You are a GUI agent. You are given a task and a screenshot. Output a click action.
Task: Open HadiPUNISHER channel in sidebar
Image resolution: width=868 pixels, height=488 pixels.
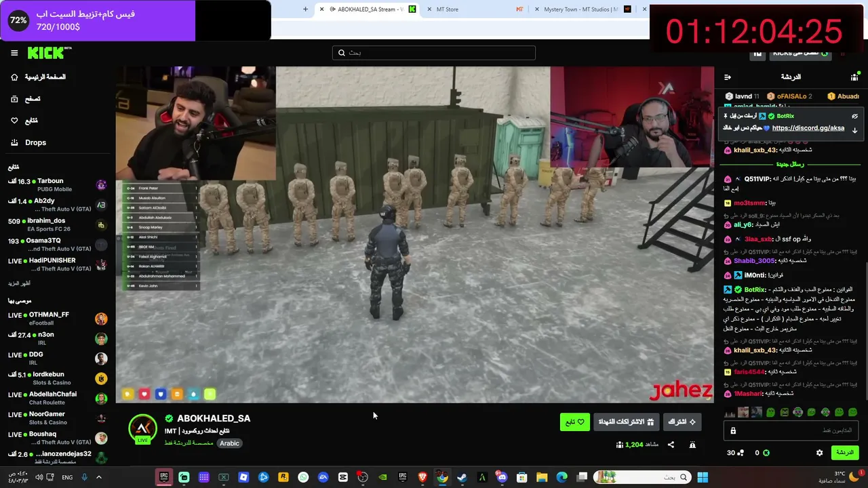pyautogui.click(x=57, y=264)
